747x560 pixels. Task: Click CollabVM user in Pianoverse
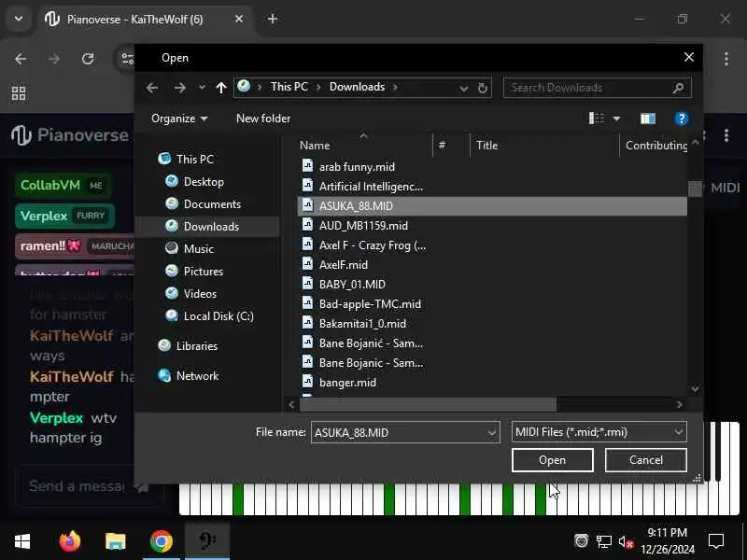tap(63, 185)
